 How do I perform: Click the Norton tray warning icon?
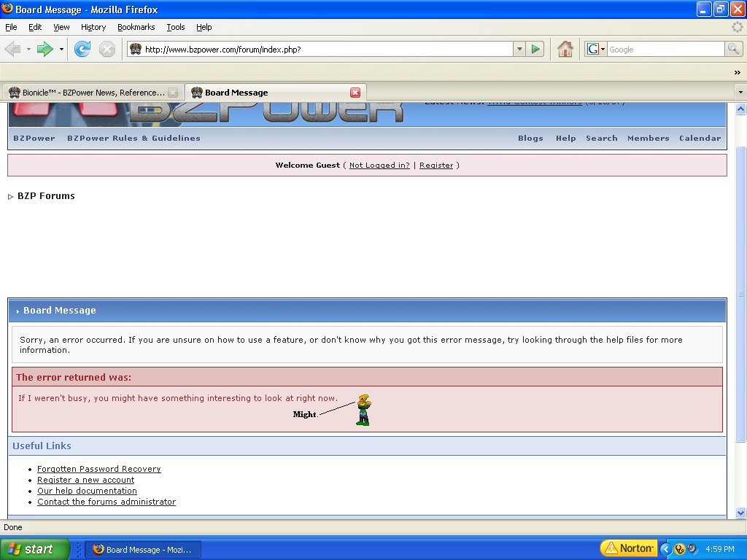(x=628, y=548)
